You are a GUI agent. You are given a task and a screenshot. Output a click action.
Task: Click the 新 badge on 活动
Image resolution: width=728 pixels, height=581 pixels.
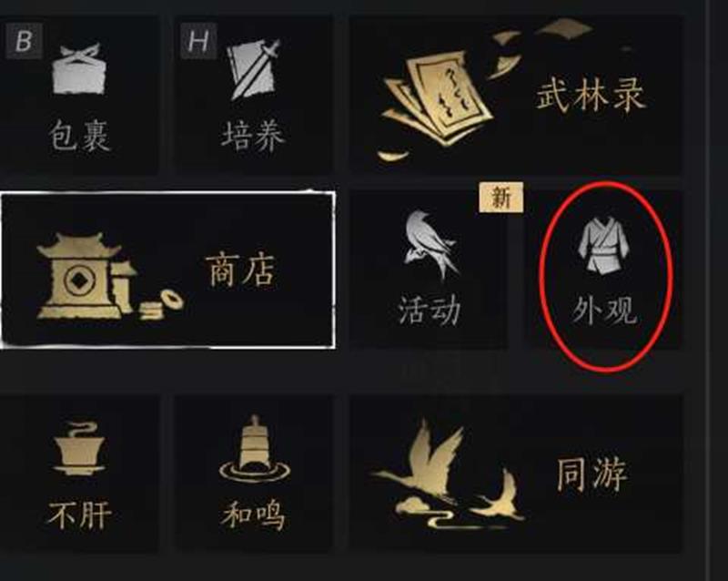[x=501, y=198]
